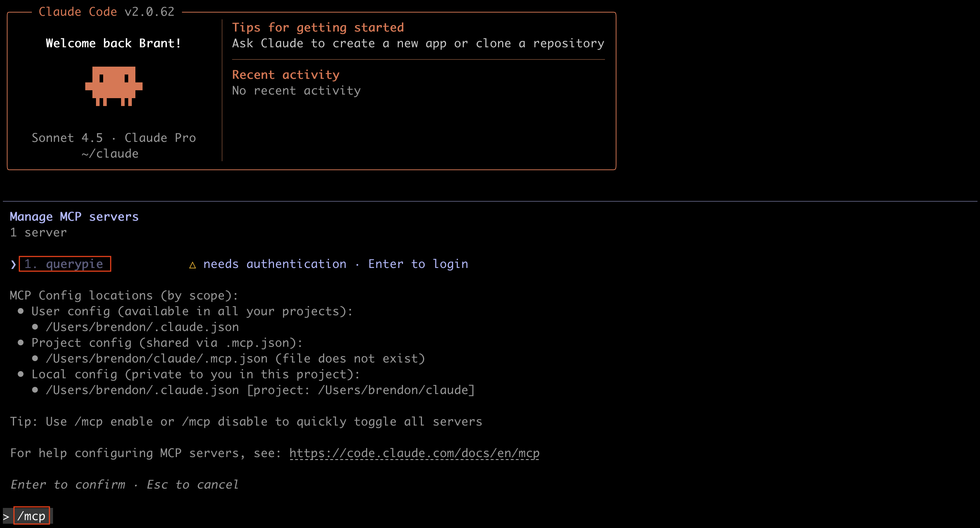
Task: Click the ~/claude working directory path
Action: pos(110,154)
